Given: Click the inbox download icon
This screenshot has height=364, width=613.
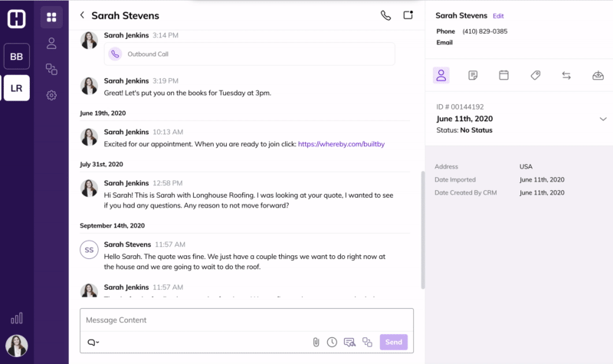Looking at the screenshot, I should pyautogui.click(x=598, y=75).
